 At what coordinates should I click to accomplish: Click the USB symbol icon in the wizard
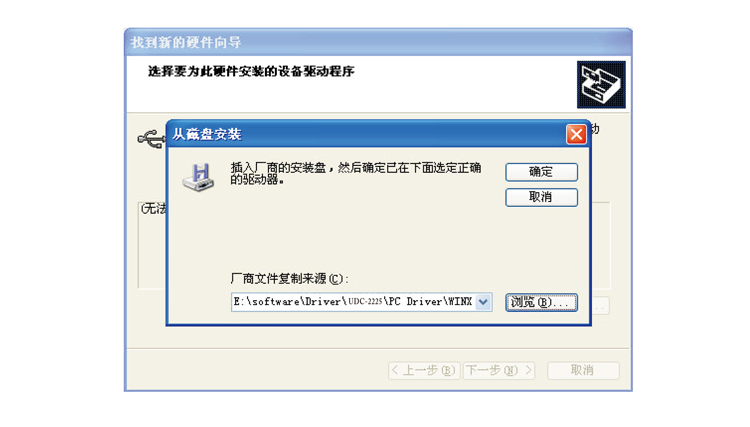(x=152, y=139)
